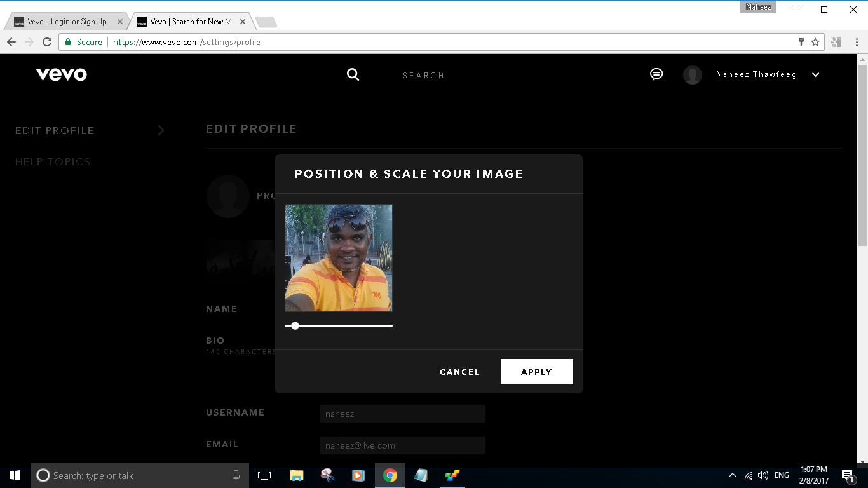Open the volume tray icon
The image size is (868, 488).
[x=763, y=475]
